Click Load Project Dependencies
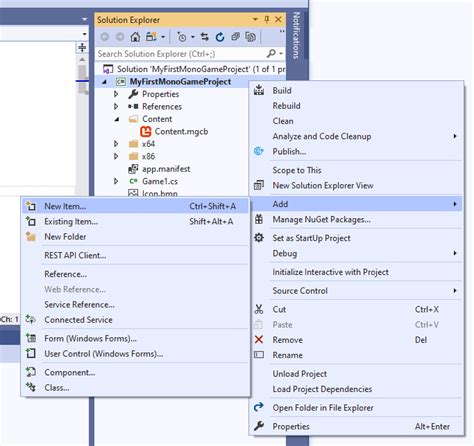This screenshot has height=446, width=474. [x=356, y=389]
